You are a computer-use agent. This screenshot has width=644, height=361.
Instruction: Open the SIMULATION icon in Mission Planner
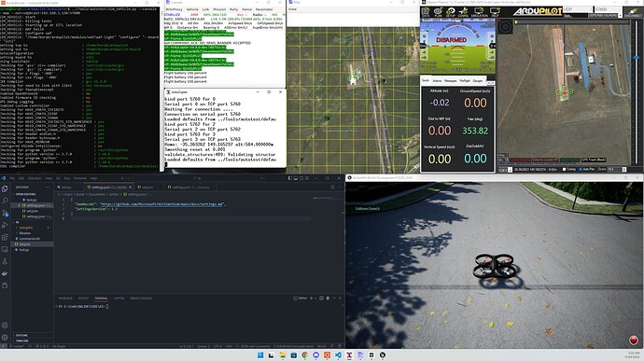[x=479, y=12]
